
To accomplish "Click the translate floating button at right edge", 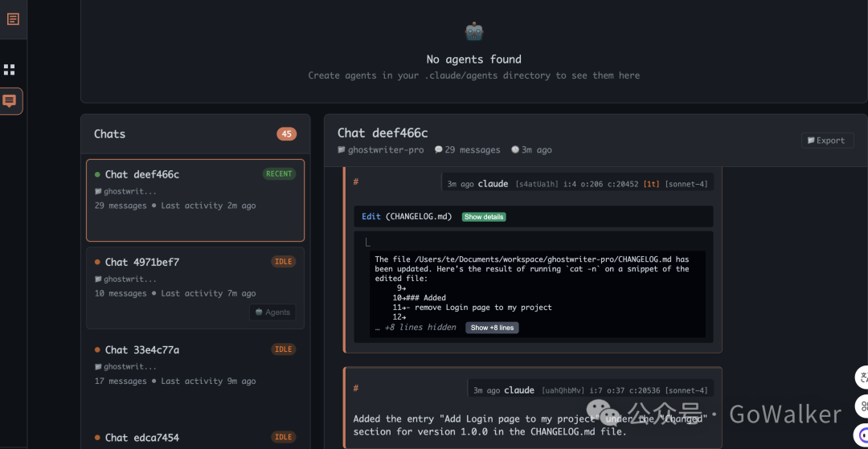I will click(862, 379).
